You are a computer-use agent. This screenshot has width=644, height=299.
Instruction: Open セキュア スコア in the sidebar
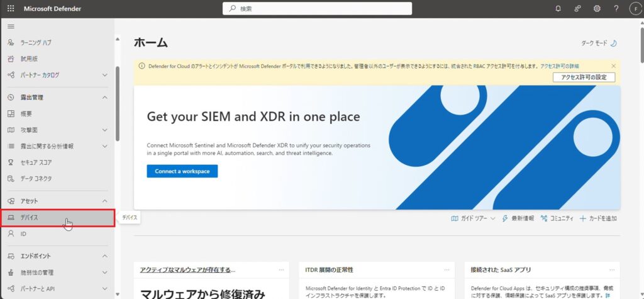(x=36, y=162)
